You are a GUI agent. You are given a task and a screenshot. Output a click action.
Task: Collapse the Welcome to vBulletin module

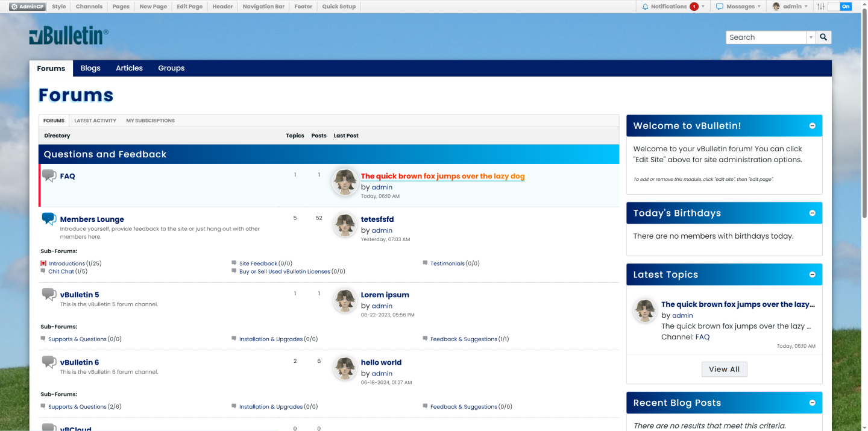[813, 126]
